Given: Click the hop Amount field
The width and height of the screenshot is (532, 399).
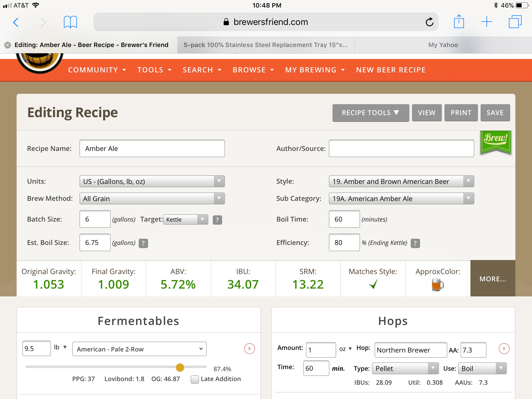Looking at the screenshot, I should click(x=321, y=350).
